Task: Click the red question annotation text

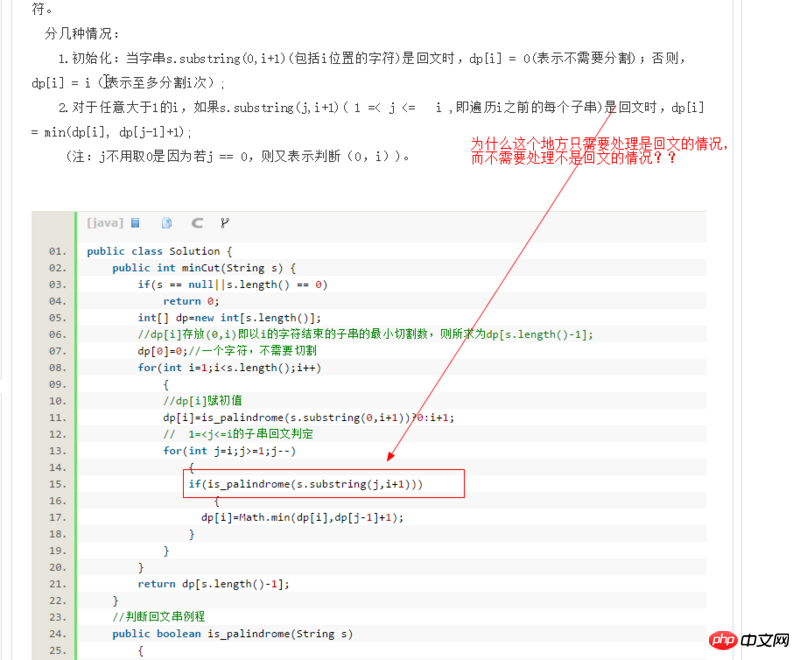Action: coord(599,151)
